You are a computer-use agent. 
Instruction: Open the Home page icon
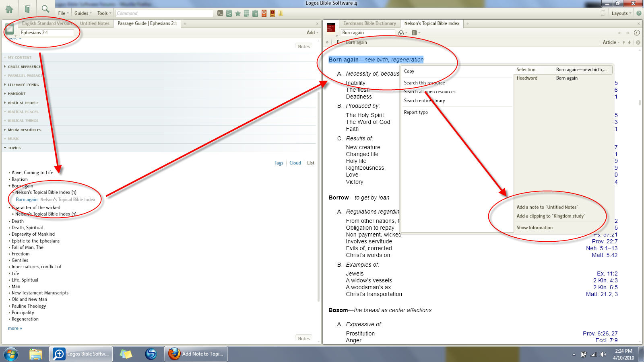[9, 9]
